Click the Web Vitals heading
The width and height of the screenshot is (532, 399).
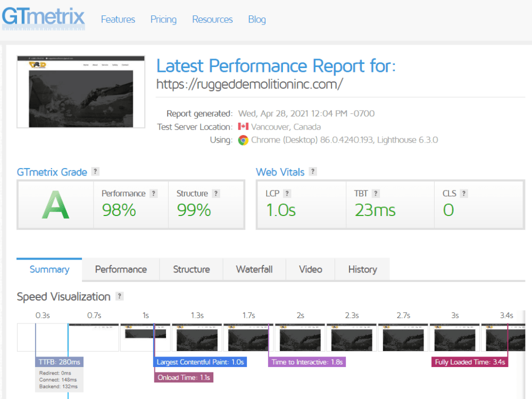(x=280, y=172)
